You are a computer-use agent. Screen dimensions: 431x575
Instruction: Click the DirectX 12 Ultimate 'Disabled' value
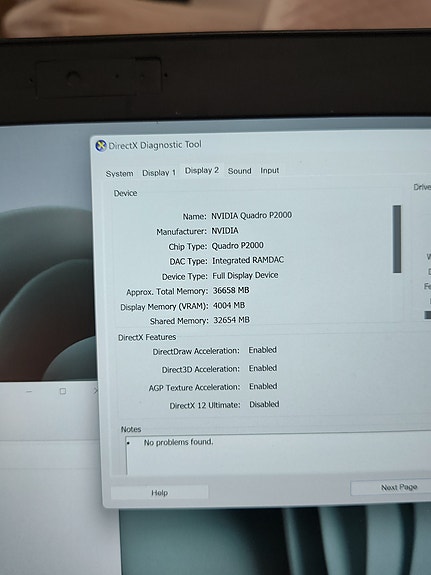pos(264,404)
